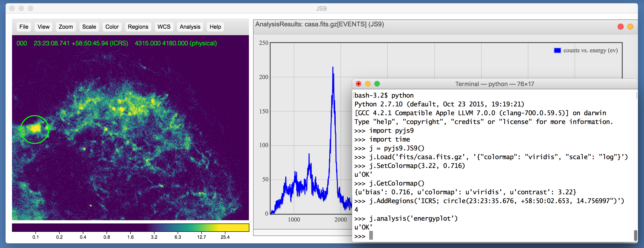Open the Color menu
The image size is (644, 248).
pos(112,27)
